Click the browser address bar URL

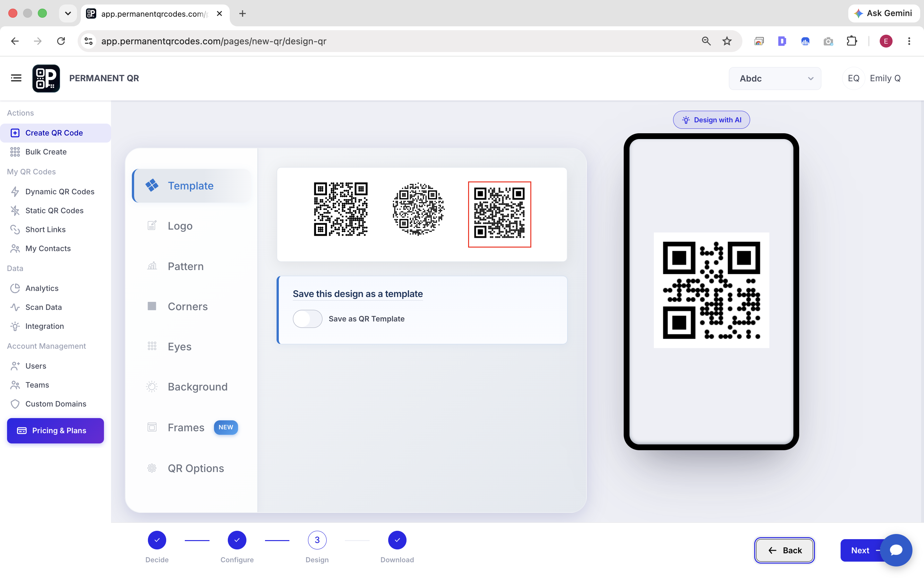(214, 41)
